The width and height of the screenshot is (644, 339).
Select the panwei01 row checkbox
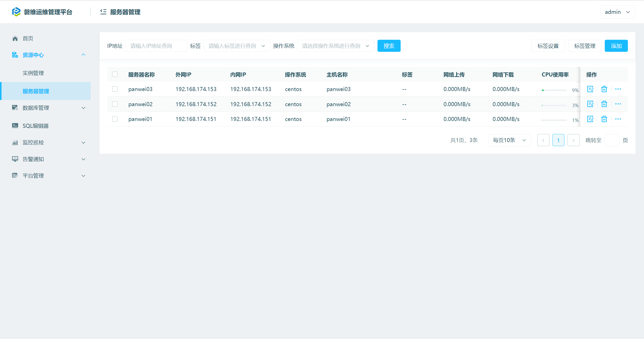[115, 119]
